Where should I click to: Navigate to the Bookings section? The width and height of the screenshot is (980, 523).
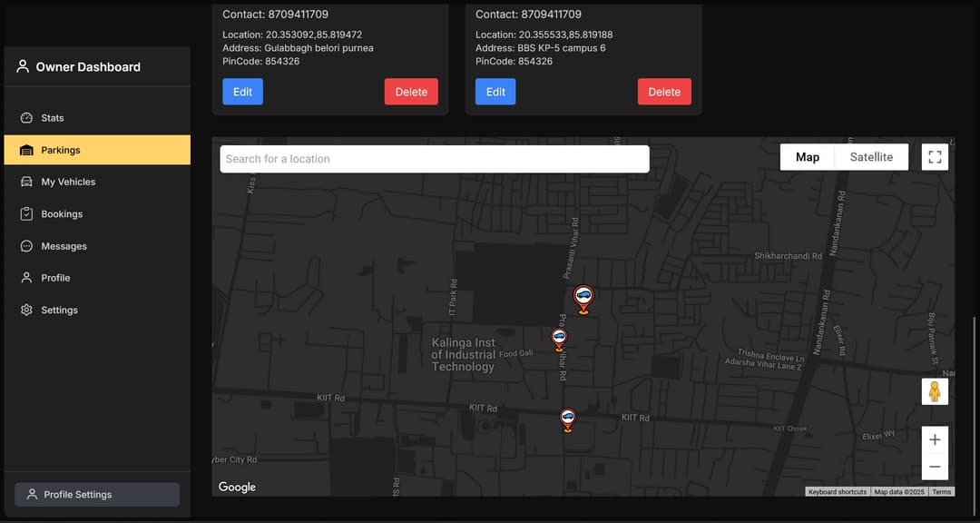[26, 213]
